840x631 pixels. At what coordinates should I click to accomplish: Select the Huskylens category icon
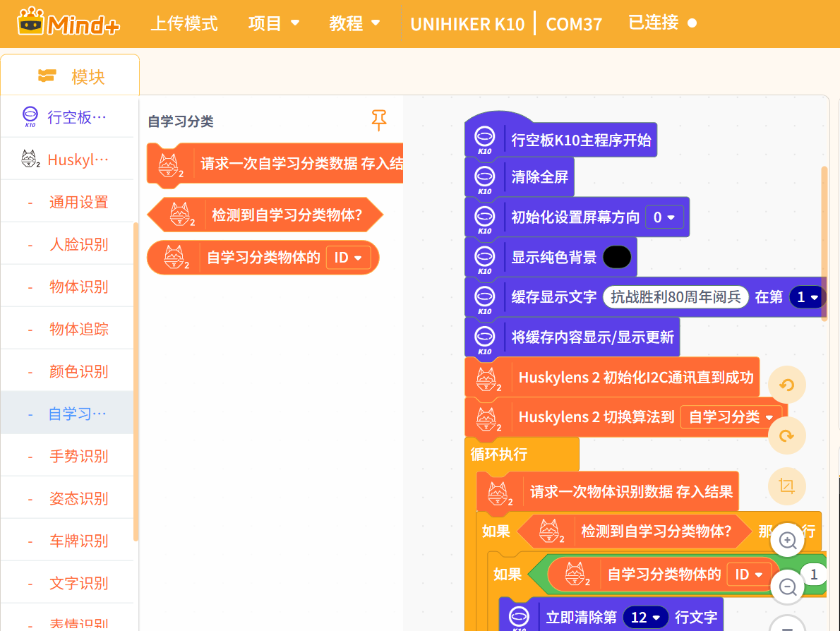(x=30, y=159)
